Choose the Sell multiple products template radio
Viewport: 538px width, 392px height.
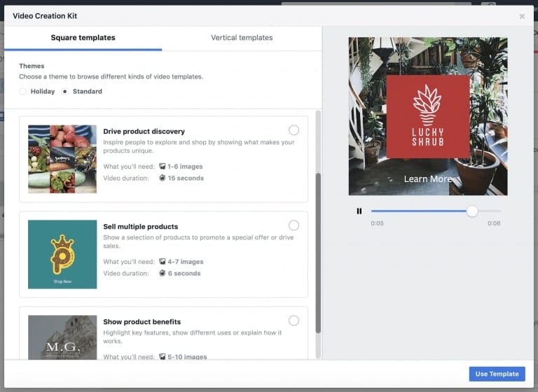[294, 225]
